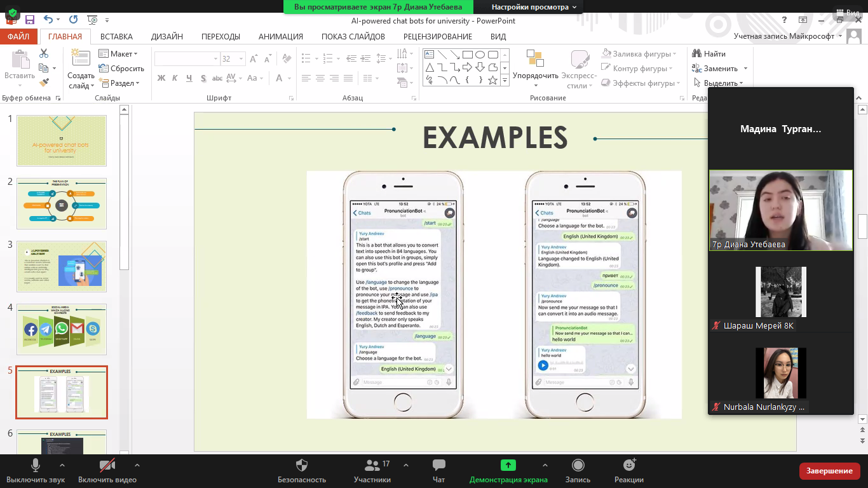The width and height of the screenshot is (868, 488).
Task: Click the Экспресс-стили quick styles button
Action: tap(579, 69)
